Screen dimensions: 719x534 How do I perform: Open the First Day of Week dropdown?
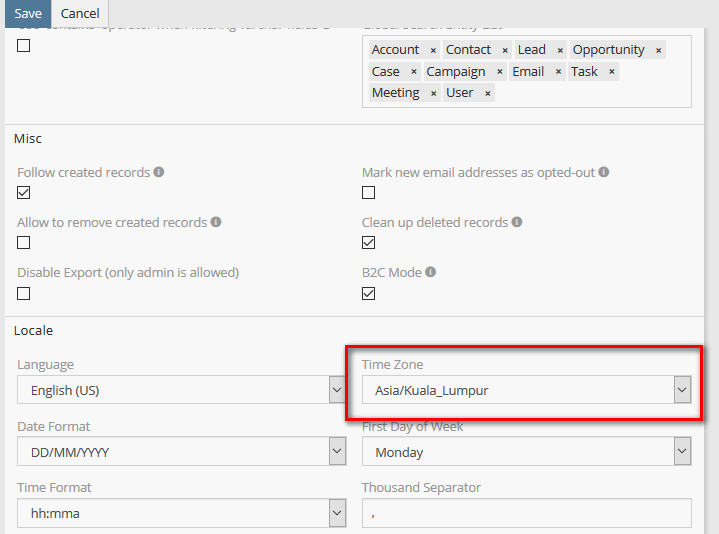pos(526,453)
